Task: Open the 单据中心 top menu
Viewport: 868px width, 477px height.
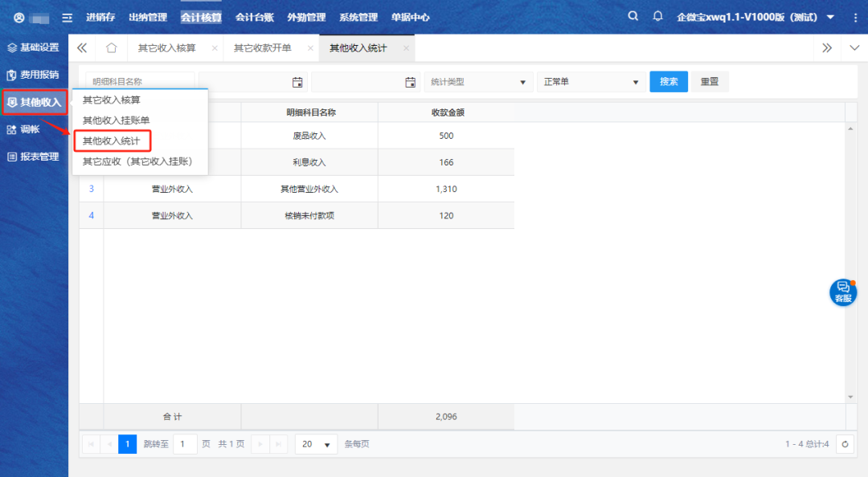Action: (x=410, y=17)
